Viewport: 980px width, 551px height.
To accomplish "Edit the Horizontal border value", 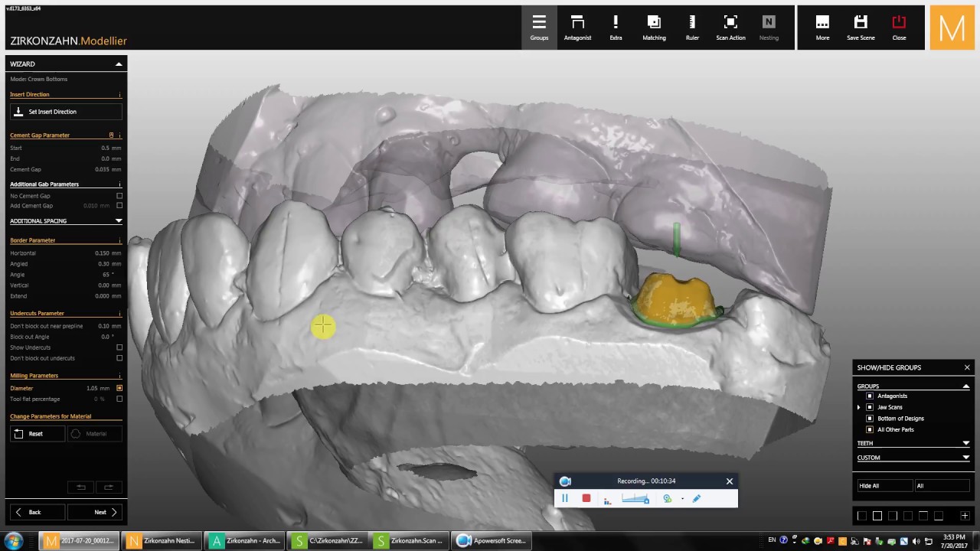I will point(103,253).
